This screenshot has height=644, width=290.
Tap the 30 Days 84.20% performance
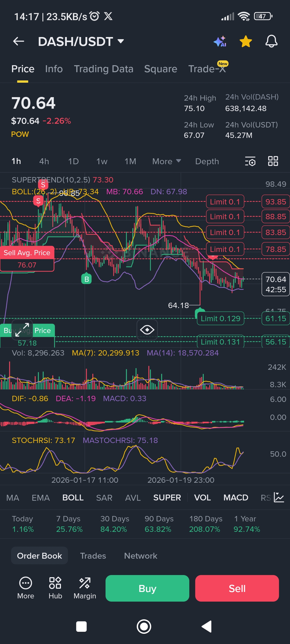click(x=115, y=524)
